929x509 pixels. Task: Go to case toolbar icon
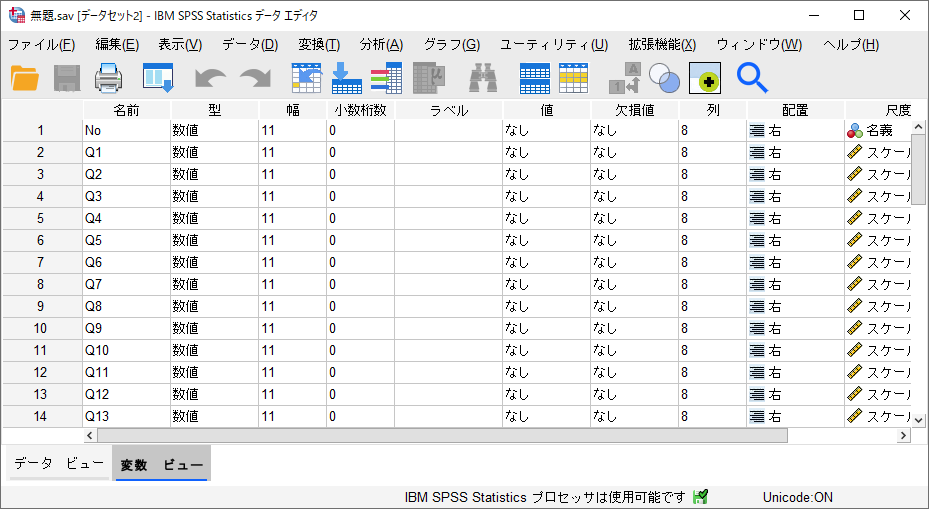(x=306, y=78)
